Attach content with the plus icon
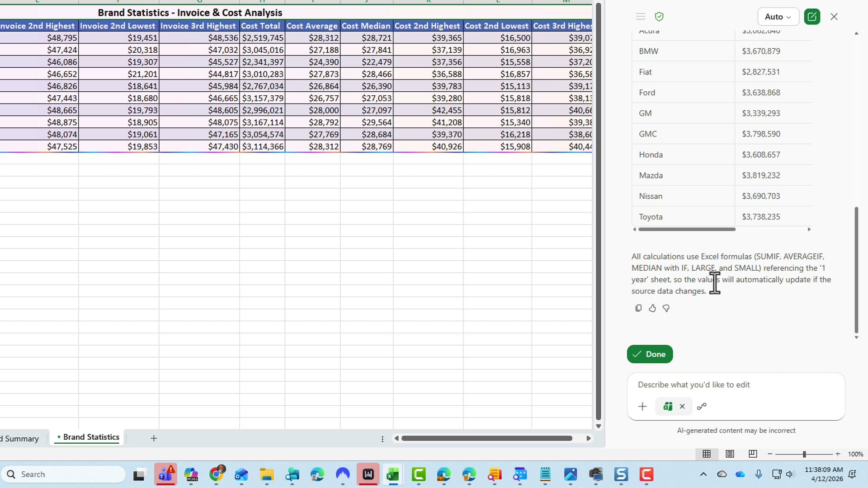Image resolution: width=868 pixels, height=488 pixels. point(642,406)
